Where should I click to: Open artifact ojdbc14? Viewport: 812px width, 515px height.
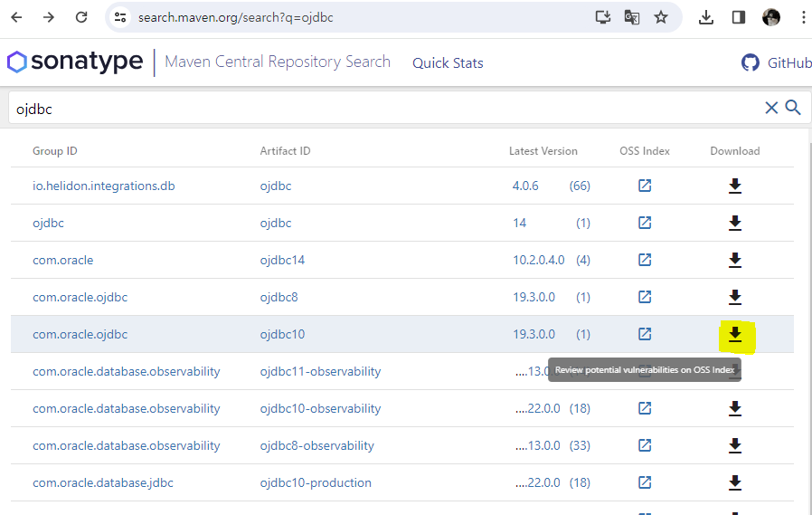point(282,260)
